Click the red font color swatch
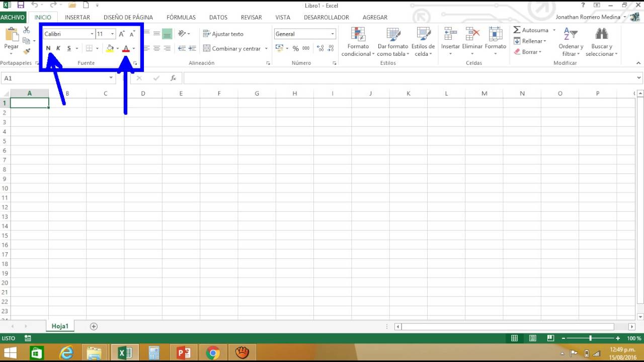Screen dimensions: 644x362 126,49
